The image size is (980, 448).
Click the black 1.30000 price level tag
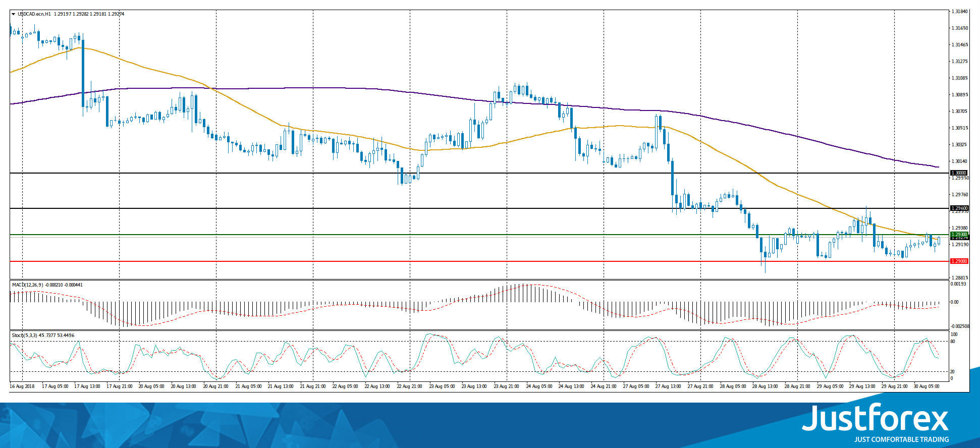pos(959,173)
